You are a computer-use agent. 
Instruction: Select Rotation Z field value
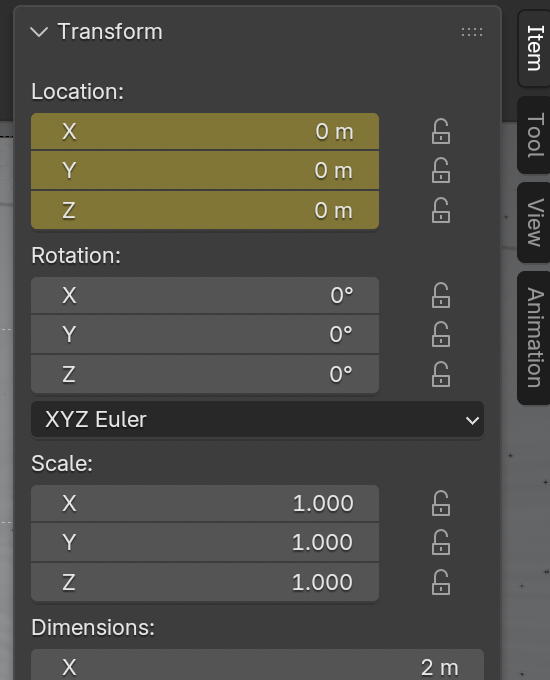click(x=205, y=374)
